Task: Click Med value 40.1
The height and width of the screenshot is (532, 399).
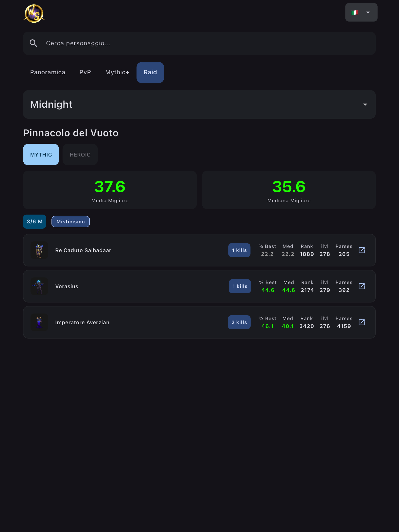Action: click(x=288, y=326)
